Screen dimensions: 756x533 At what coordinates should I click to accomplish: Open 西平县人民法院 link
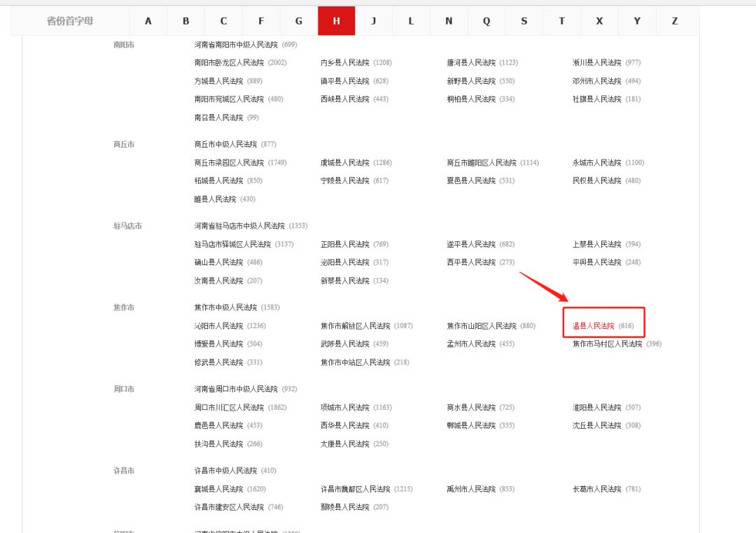click(471, 262)
